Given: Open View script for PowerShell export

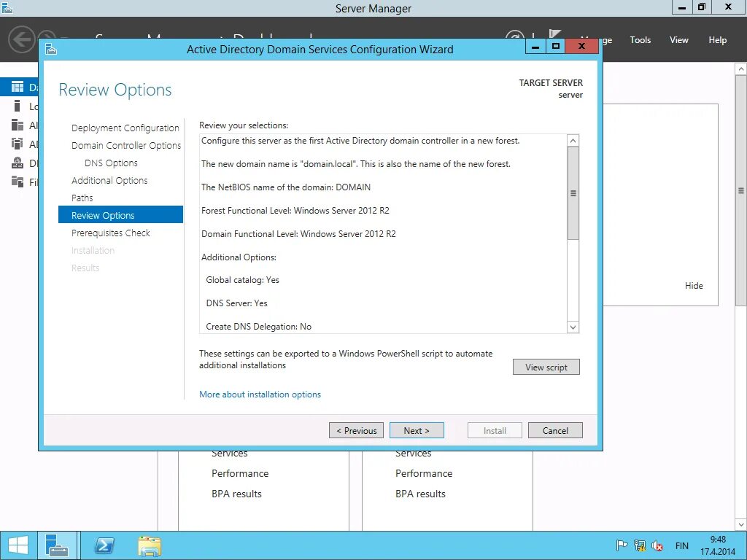Looking at the screenshot, I should [x=546, y=367].
